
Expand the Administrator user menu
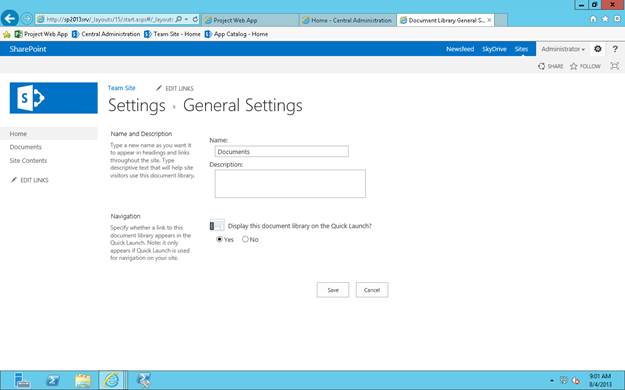[x=563, y=49]
